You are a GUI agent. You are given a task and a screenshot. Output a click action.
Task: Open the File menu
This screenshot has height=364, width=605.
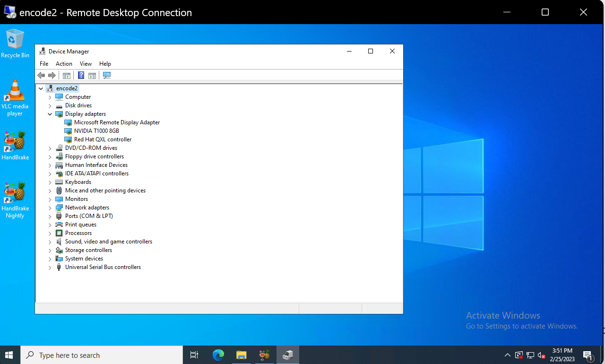point(44,64)
